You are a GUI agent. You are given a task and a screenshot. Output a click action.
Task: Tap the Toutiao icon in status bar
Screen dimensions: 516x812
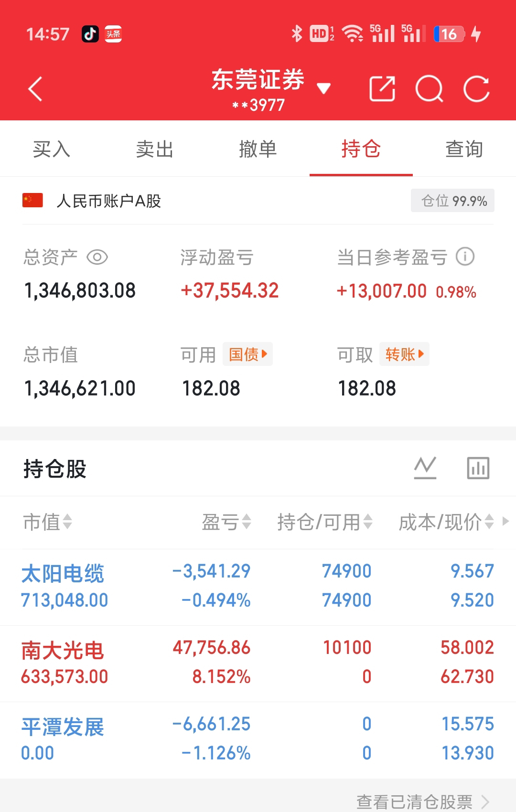pos(113,34)
